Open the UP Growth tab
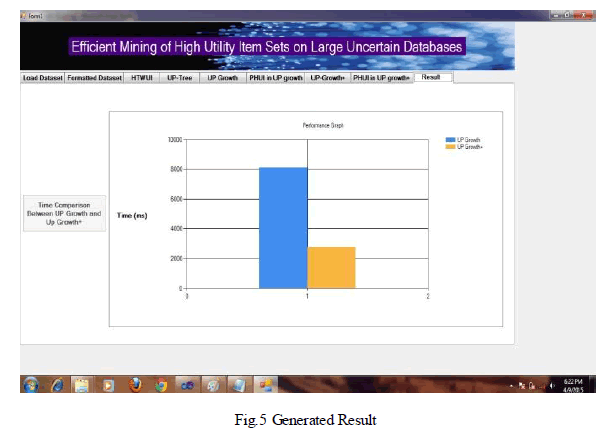The image size is (601, 429). [x=221, y=77]
